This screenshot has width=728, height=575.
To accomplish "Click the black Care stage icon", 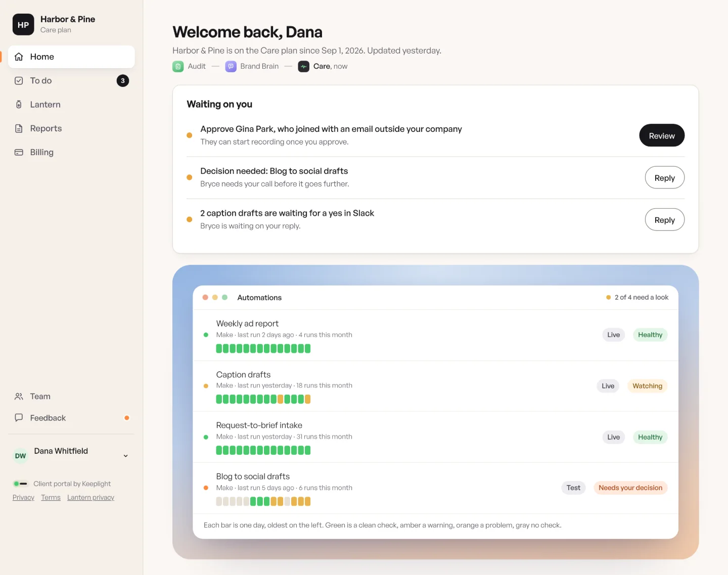I will point(303,66).
